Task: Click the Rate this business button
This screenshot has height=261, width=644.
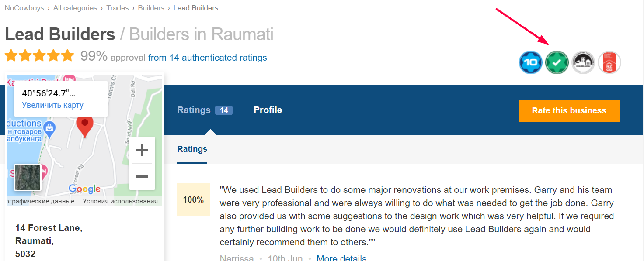Action: (x=569, y=110)
